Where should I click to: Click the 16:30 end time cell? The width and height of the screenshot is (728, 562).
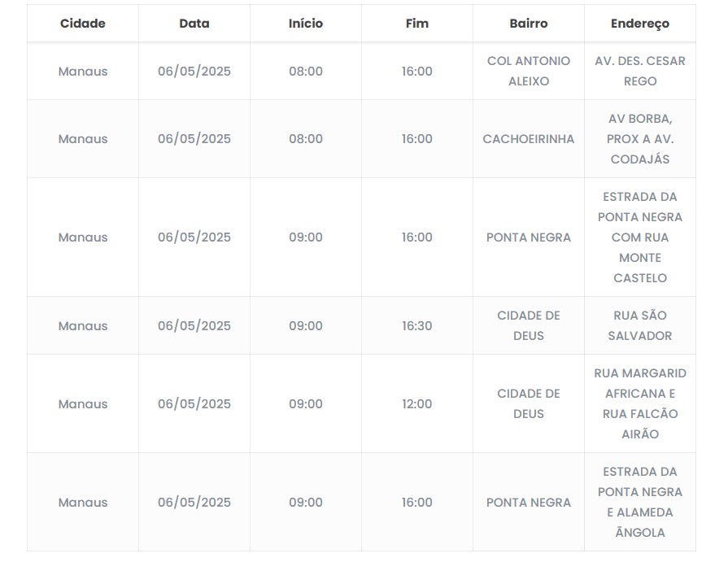[416, 325]
